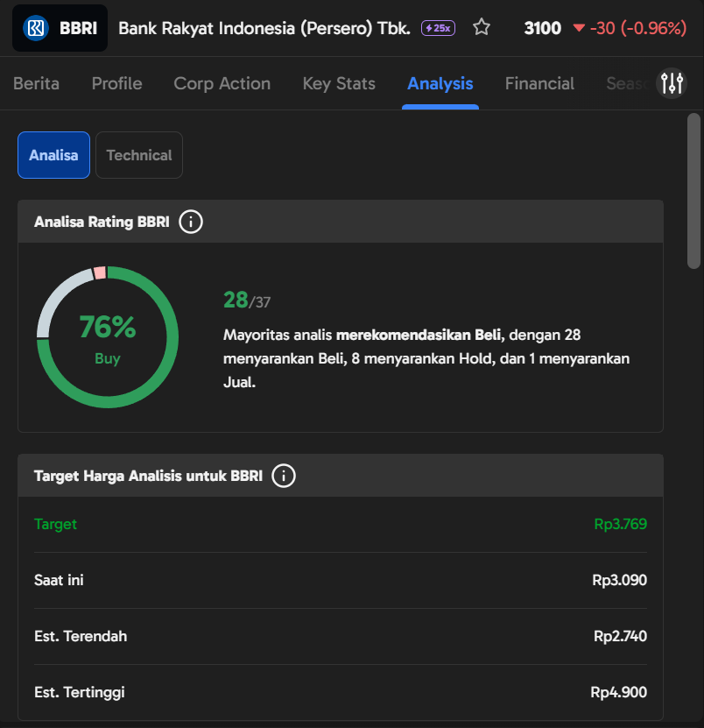Click the BBRI ticker badge
This screenshot has height=728, width=704.
coord(60,28)
